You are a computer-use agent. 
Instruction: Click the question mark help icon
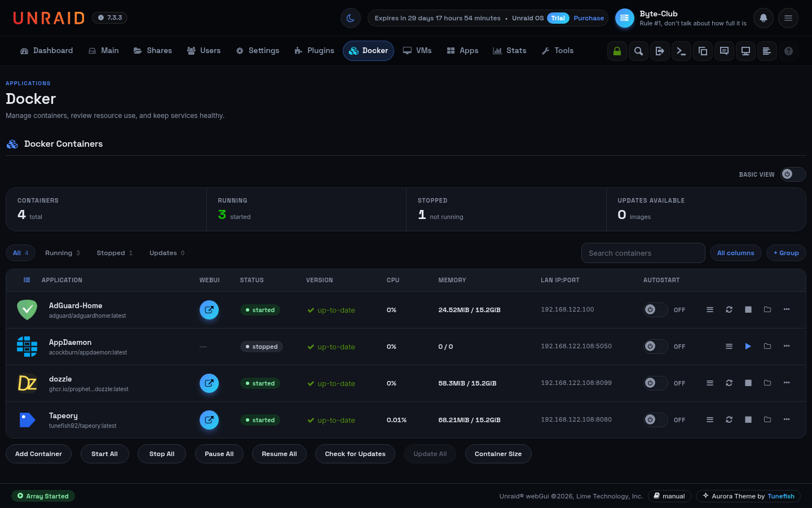click(788, 51)
